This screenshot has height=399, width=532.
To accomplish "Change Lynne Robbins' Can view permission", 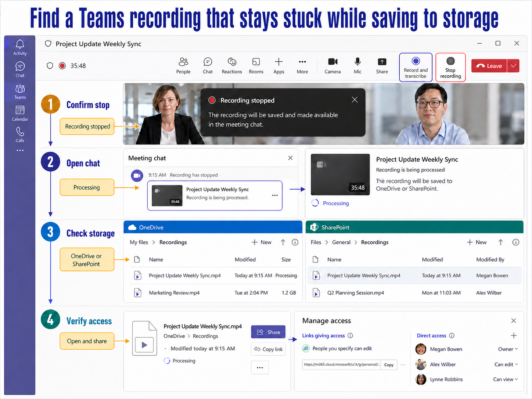I will coord(505,379).
